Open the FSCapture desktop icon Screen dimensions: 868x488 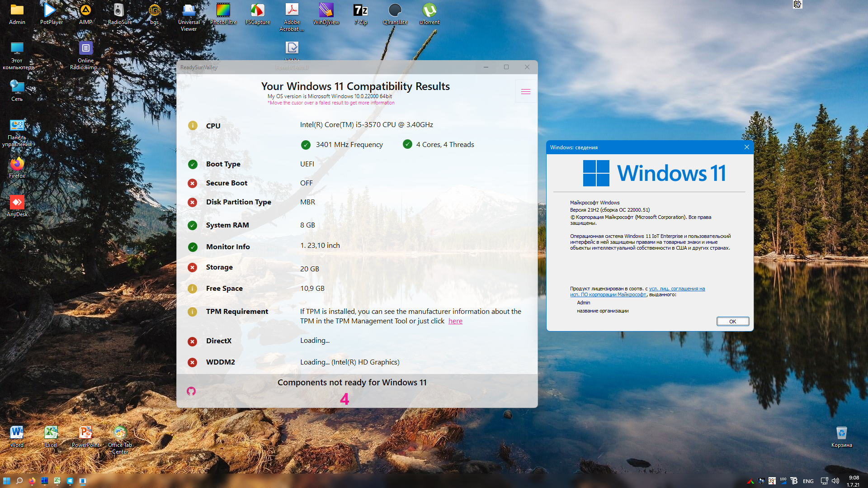[258, 14]
